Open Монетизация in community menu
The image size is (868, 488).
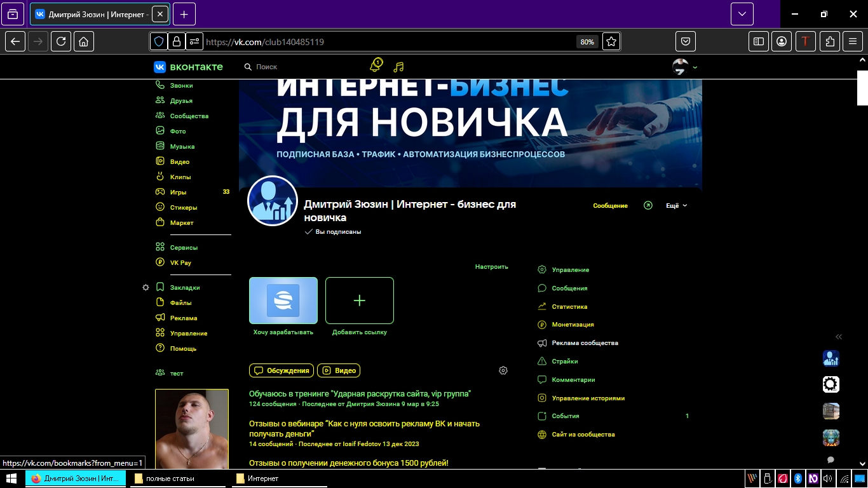pyautogui.click(x=566, y=324)
